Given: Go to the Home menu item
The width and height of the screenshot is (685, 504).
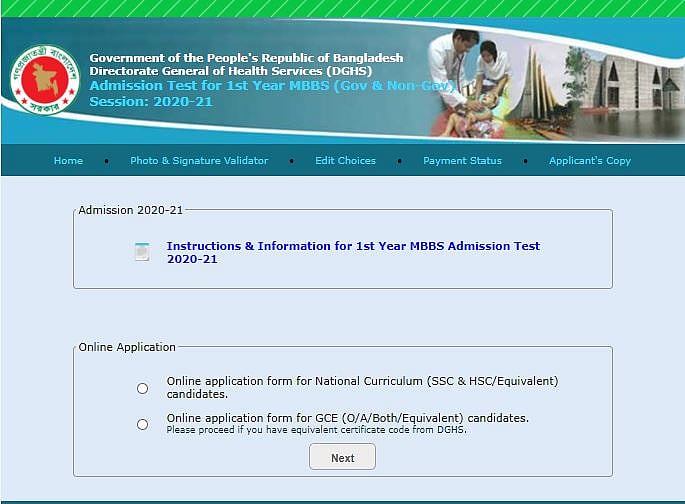Looking at the screenshot, I should (68, 161).
